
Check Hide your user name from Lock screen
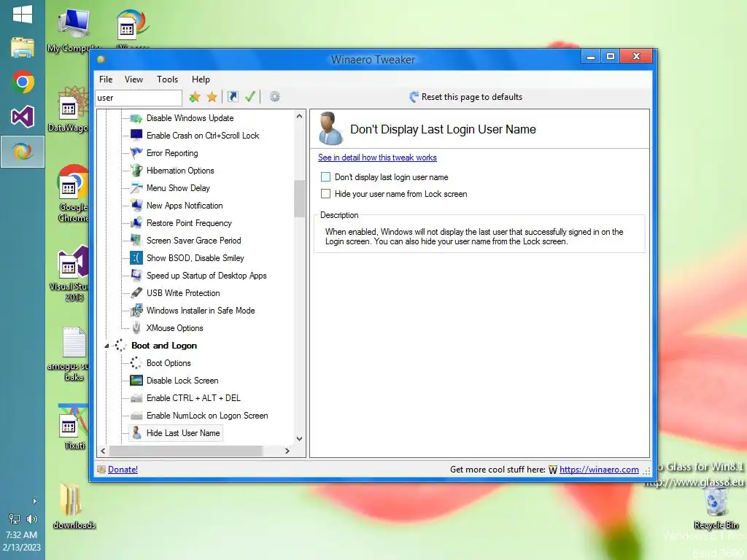pos(325,194)
